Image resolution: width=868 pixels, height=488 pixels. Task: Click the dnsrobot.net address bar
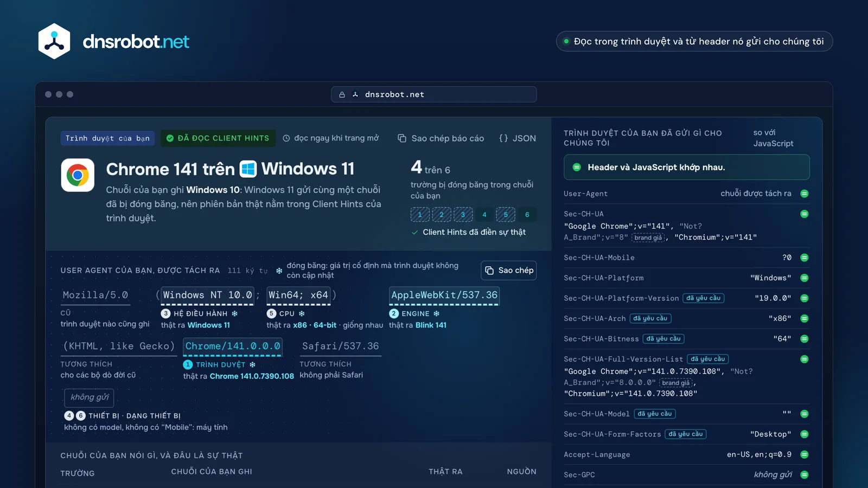click(x=434, y=94)
